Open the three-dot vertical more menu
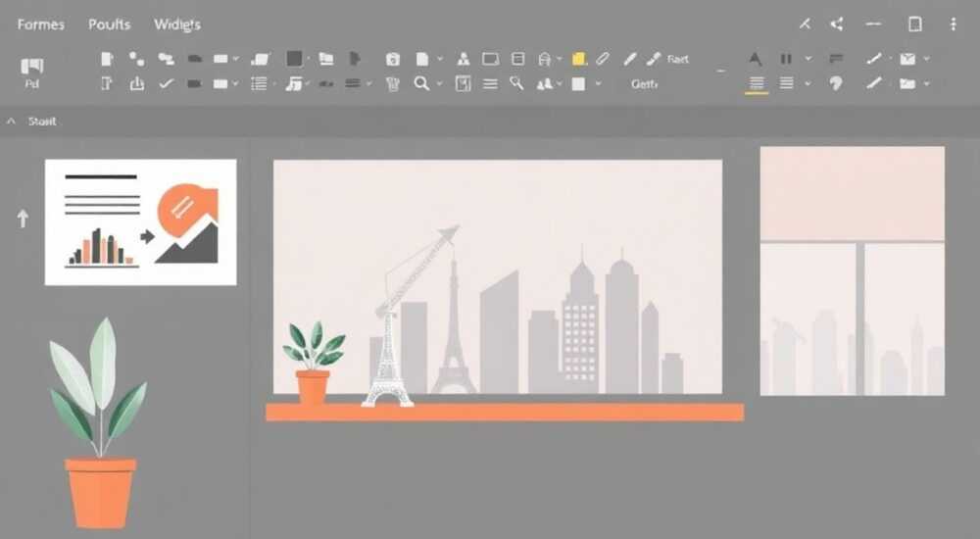The height and width of the screenshot is (539, 980). point(954,24)
